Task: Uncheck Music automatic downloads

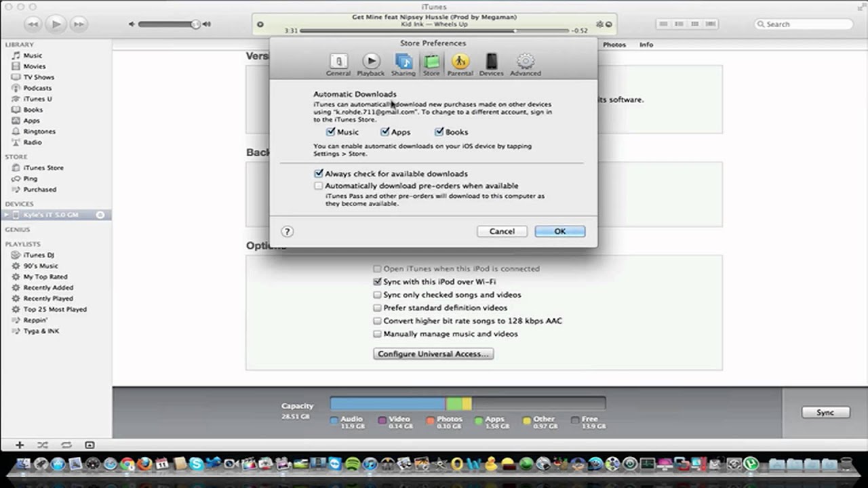Action: [331, 132]
